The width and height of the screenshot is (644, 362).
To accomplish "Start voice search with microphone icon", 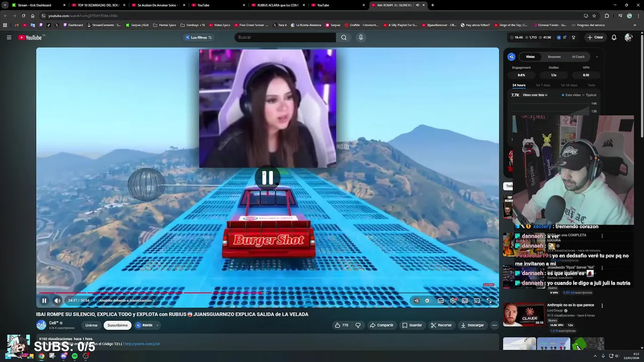I will (x=361, y=37).
